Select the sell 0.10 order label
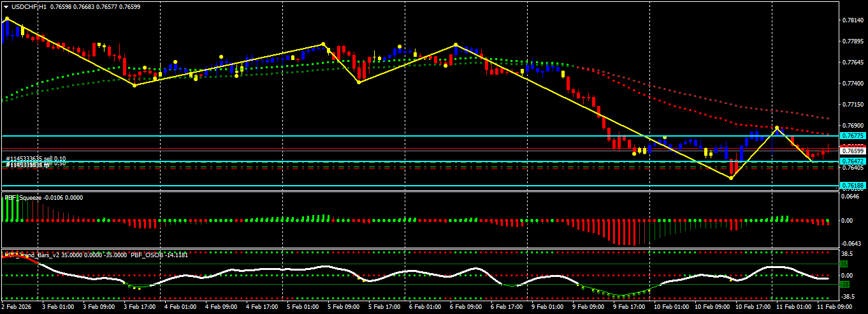 [x=36, y=158]
